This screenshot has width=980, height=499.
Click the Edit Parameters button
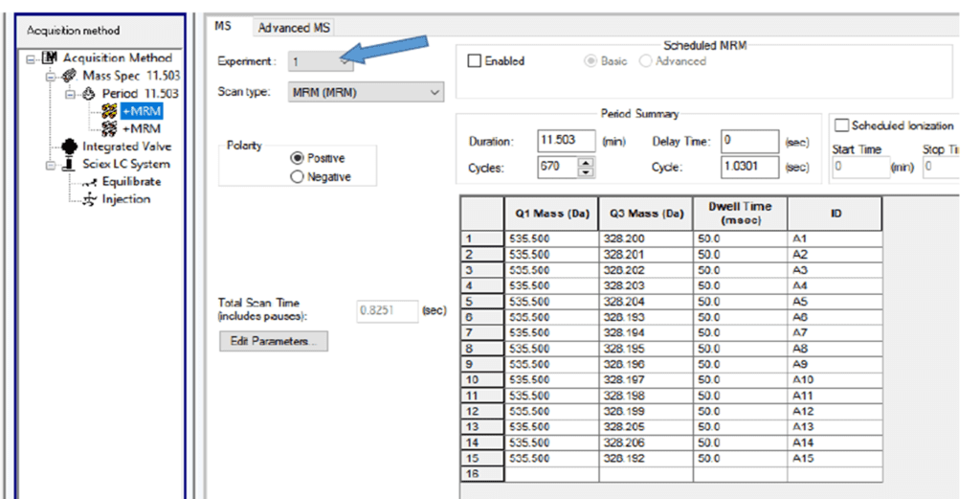[274, 342]
